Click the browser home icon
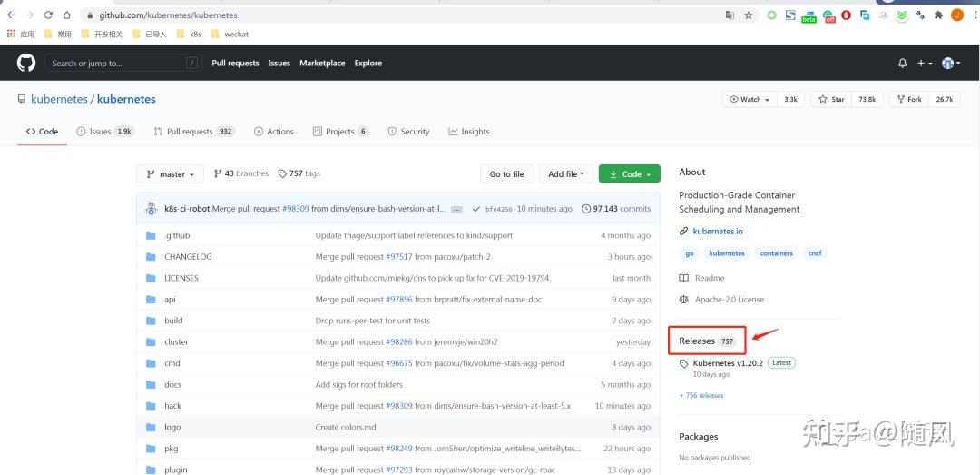 point(67,15)
